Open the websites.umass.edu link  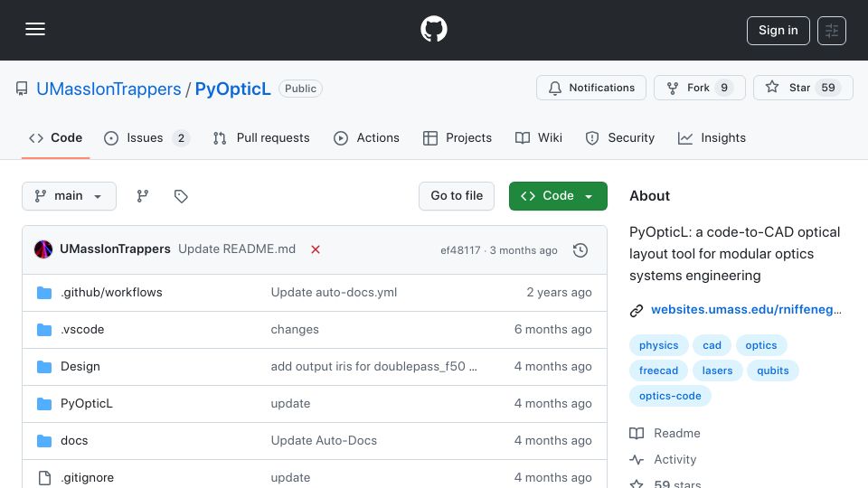point(746,309)
